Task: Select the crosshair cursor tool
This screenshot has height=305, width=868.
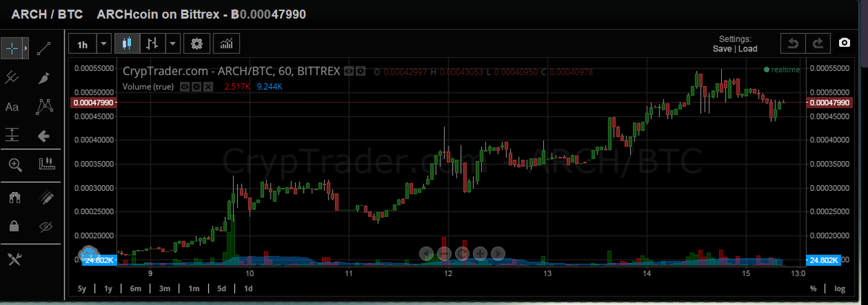Action: (x=12, y=49)
